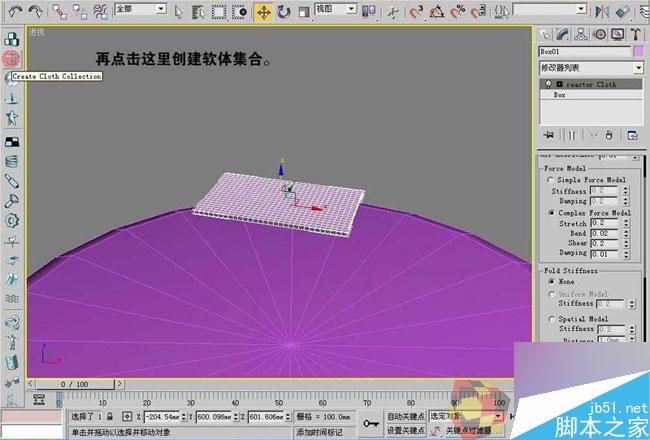Viewport: 650px width, 440px height.
Task: Open the selection filter 全部 dropdown
Action: tap(161, 9)
